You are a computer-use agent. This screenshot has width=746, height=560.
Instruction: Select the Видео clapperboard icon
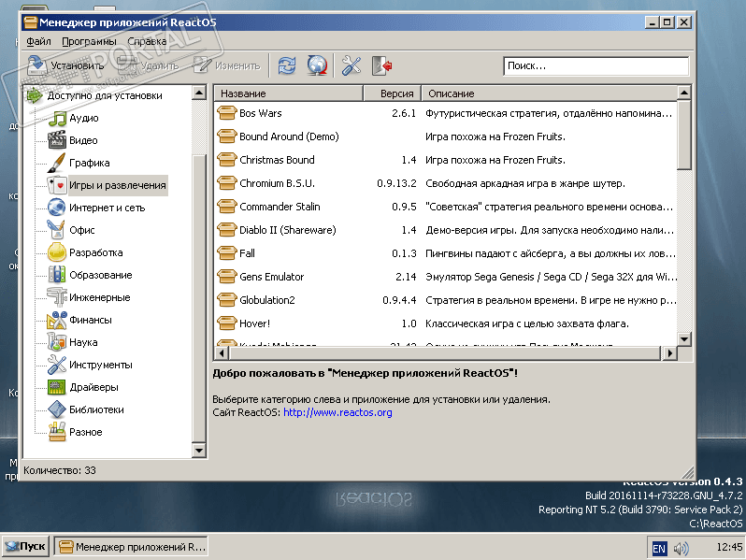pos(57,140)
